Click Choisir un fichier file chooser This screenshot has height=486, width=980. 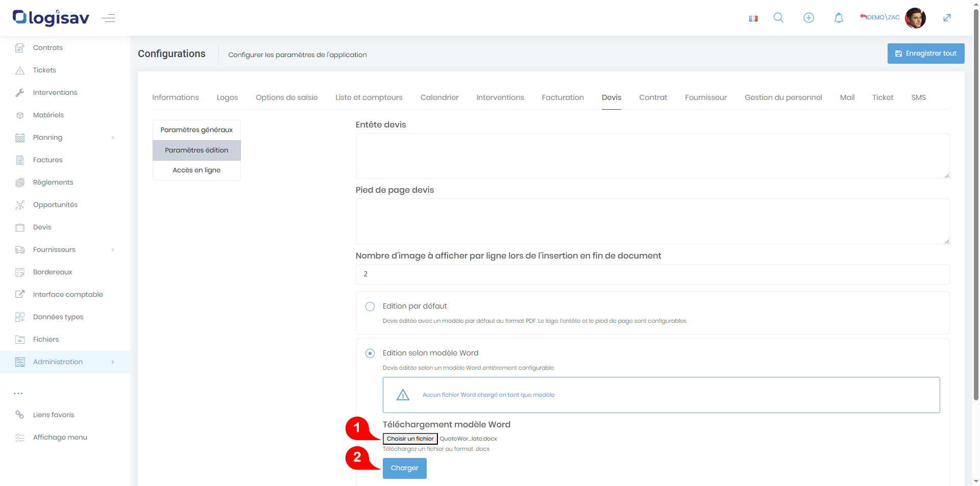410,439
